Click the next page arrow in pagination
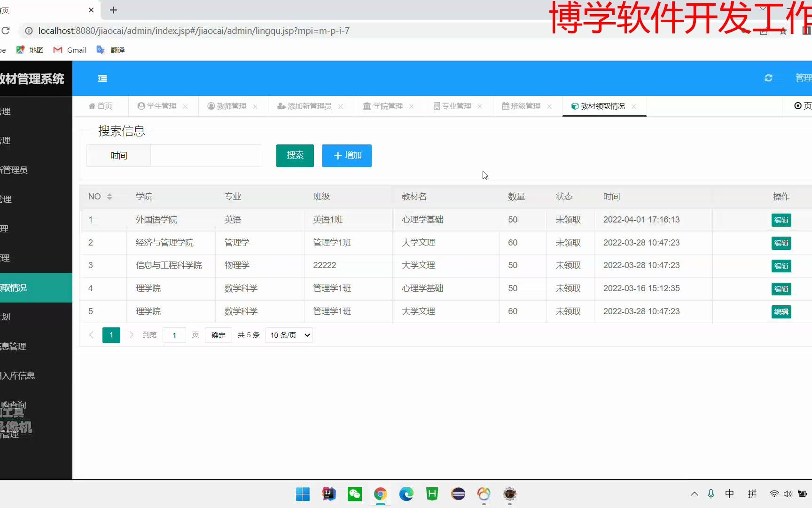 pos(131,335)
